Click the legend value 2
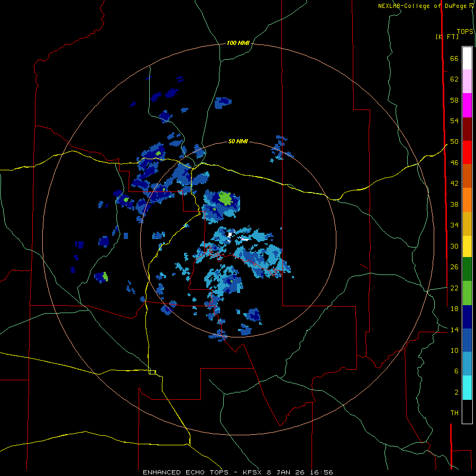 pos(456,392)
